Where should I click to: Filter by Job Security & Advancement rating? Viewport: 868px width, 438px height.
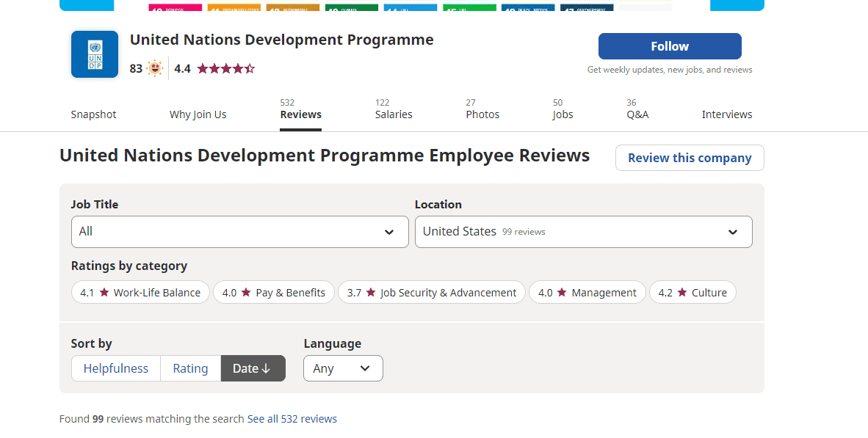coord(432,293)
